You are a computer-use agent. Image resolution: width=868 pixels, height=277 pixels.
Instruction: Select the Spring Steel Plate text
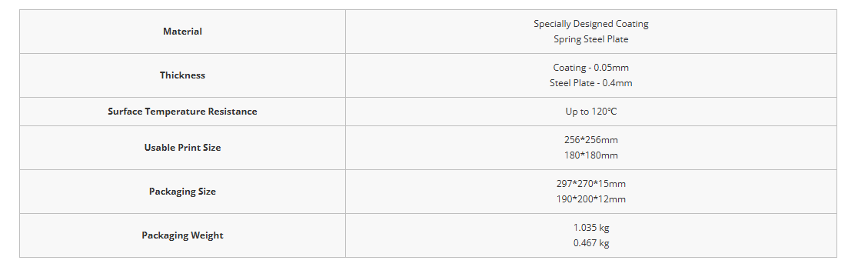point(590,39)
